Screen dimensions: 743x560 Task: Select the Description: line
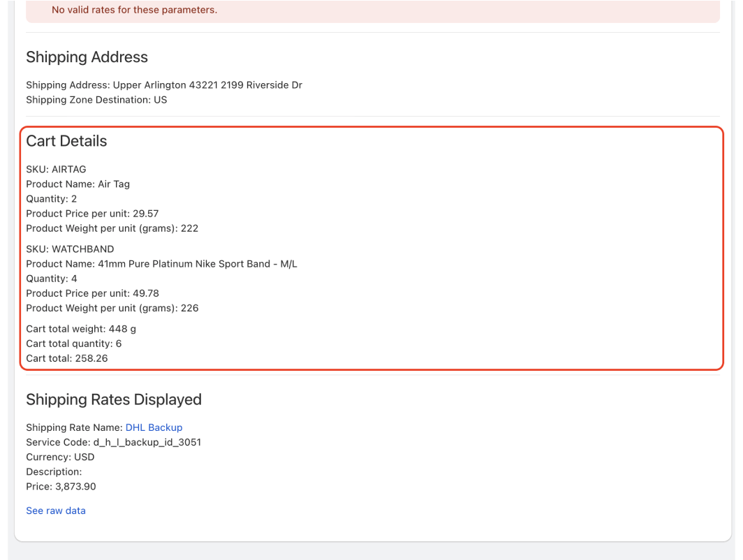[x=54, y=472]
